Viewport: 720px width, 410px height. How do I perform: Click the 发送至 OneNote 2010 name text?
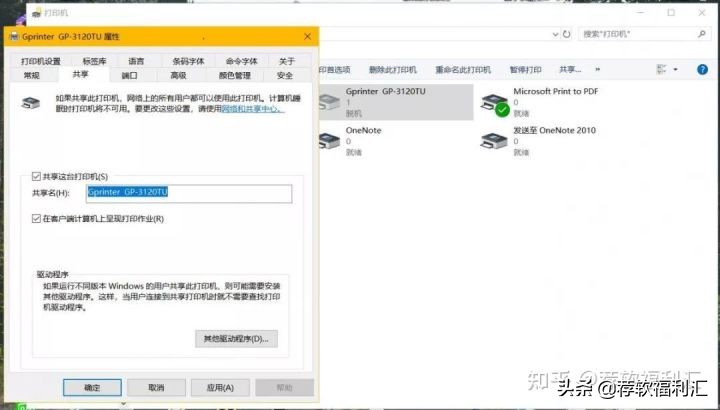pyautogui.click(x=554, y=130)
